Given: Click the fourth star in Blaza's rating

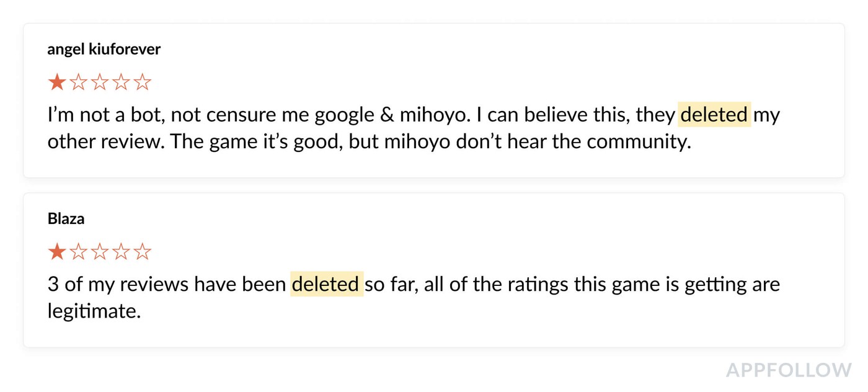Looking at the screenshot, I should [121, 251].
